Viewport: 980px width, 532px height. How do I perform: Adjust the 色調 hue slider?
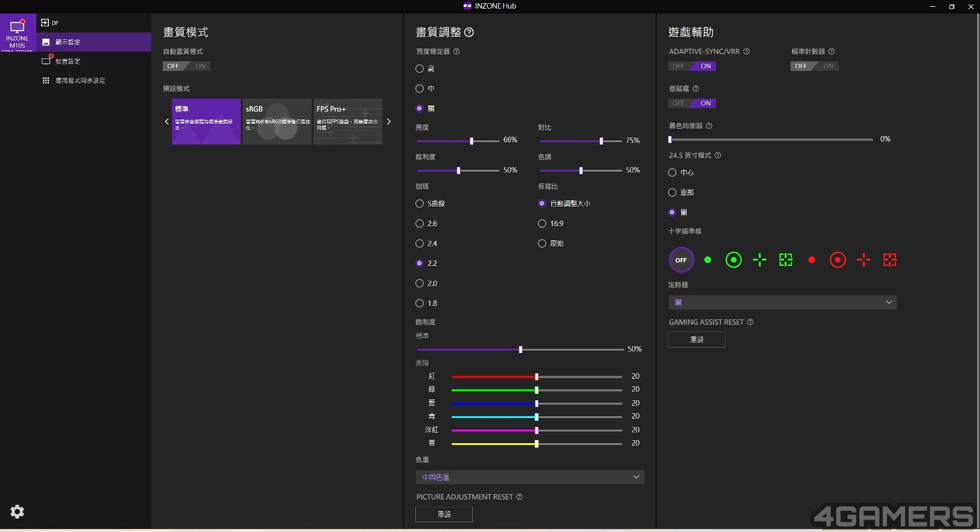coord(581,171)
